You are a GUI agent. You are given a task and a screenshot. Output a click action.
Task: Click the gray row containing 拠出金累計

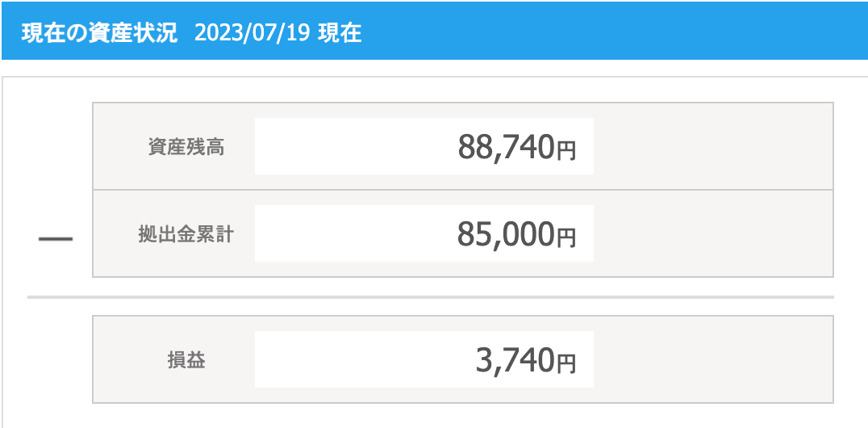[x=463, y=233]
